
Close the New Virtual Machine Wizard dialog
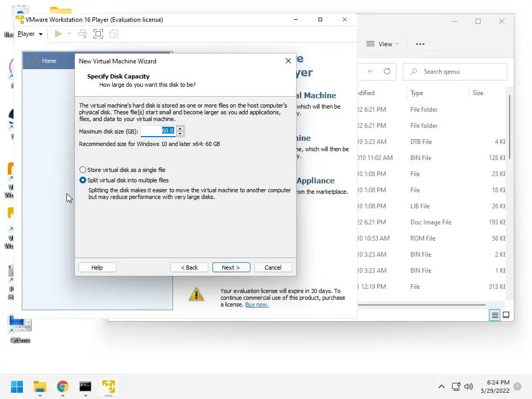[x=288, y=61]
